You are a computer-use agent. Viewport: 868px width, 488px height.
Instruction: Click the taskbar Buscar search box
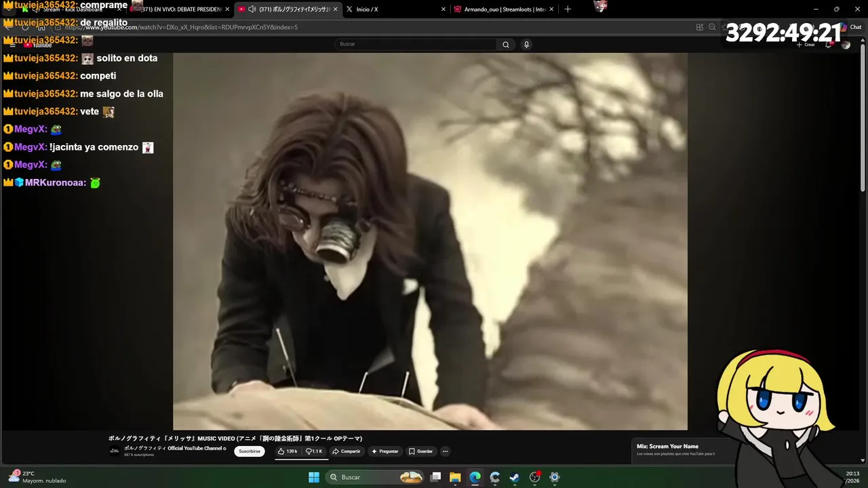pyautogui.click(x=375, y=477)
